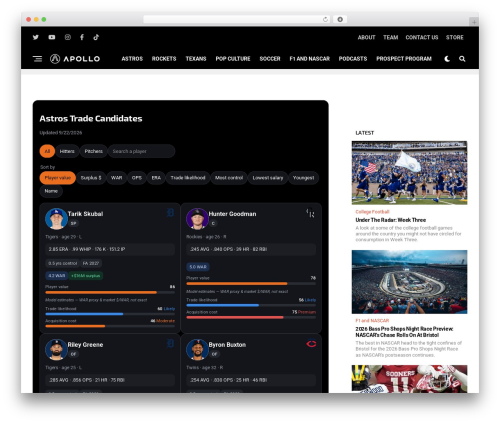Sort by Name
The height and width of the screenshot is (423, 500).
pos(51,191)
